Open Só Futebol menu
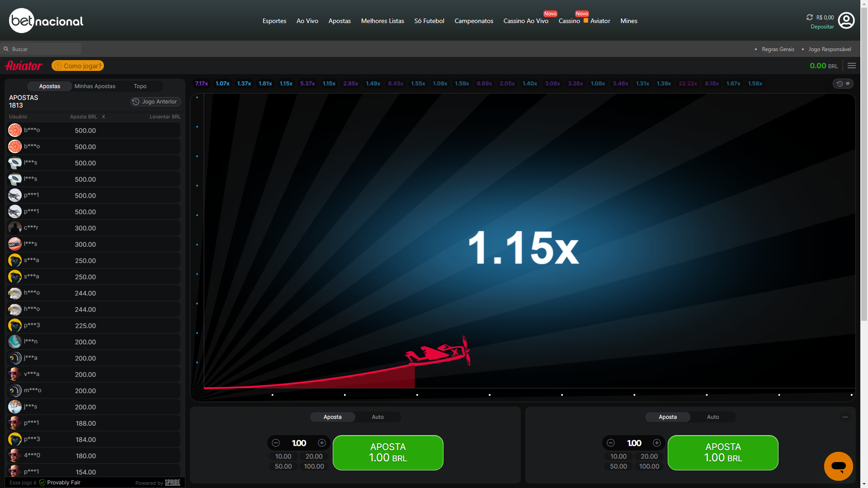The height and width of the screenshot is (488, 868). (429, 21)
